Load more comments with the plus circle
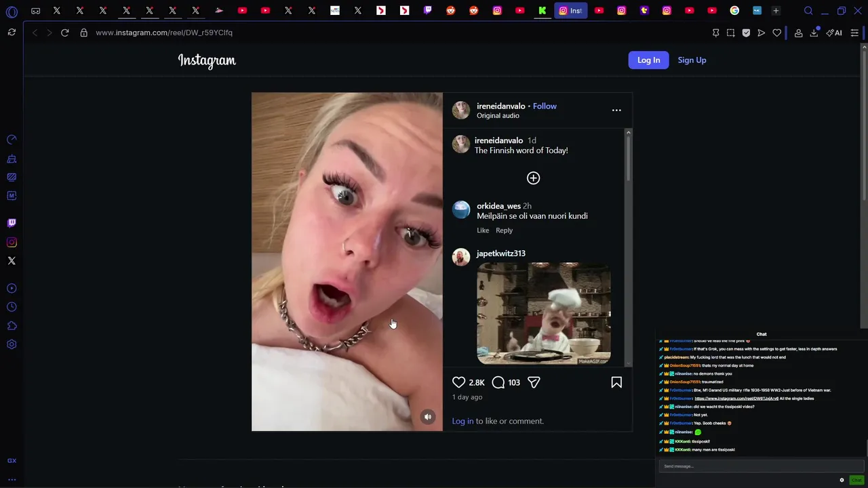This screenshot has height=488, width=868. (534, 178)
